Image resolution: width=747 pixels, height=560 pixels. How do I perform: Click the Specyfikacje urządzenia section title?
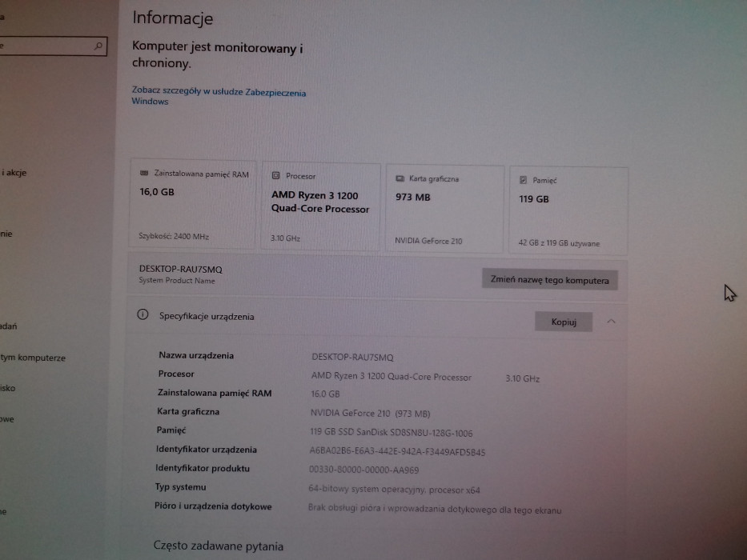pos(207,317)
